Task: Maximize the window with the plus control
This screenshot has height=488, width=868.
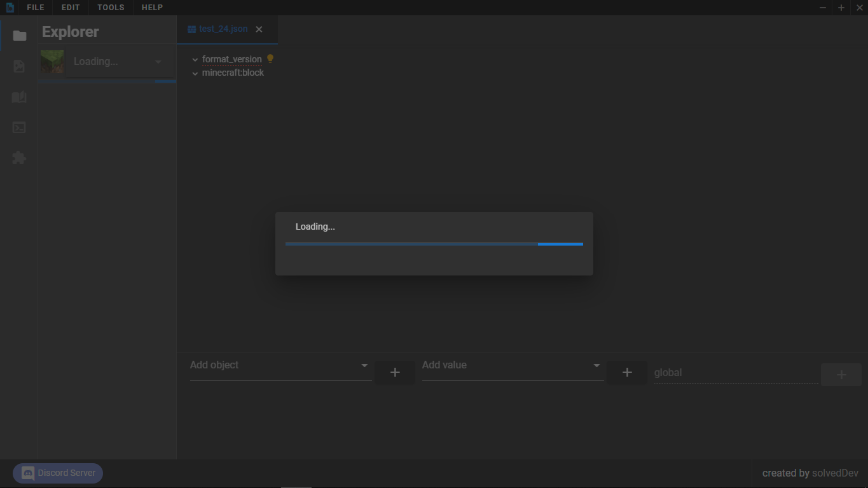Action: 841,8
